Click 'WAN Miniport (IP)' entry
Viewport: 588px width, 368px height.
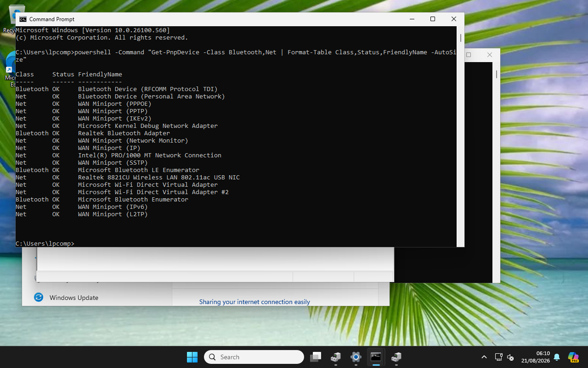coord(109,148)
